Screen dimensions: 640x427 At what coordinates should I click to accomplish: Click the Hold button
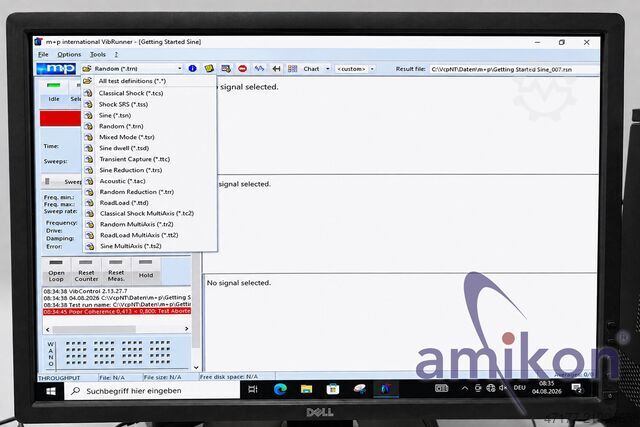coord(146,271)
